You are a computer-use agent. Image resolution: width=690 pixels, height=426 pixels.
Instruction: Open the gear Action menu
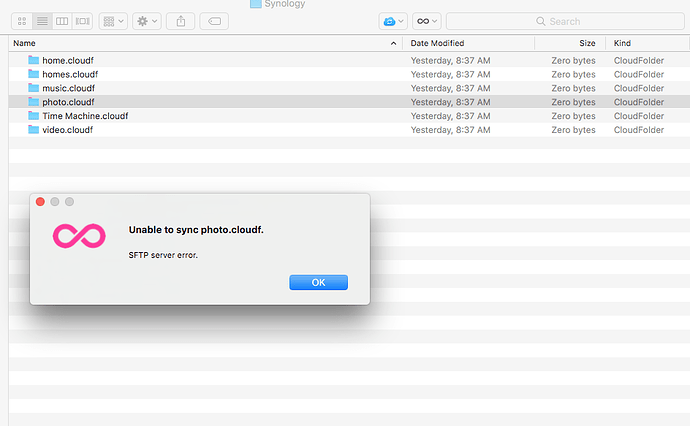147,21
